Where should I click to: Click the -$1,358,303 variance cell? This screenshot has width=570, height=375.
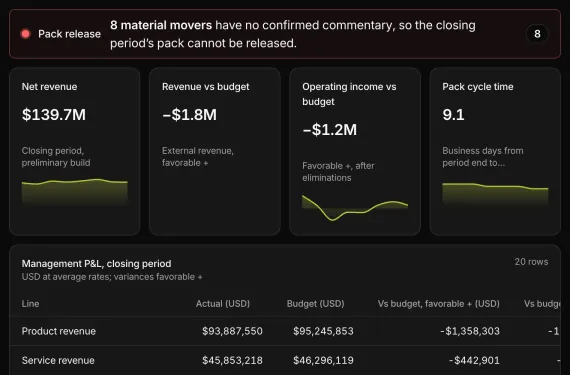pyautogui.click(x=470, y=331)
